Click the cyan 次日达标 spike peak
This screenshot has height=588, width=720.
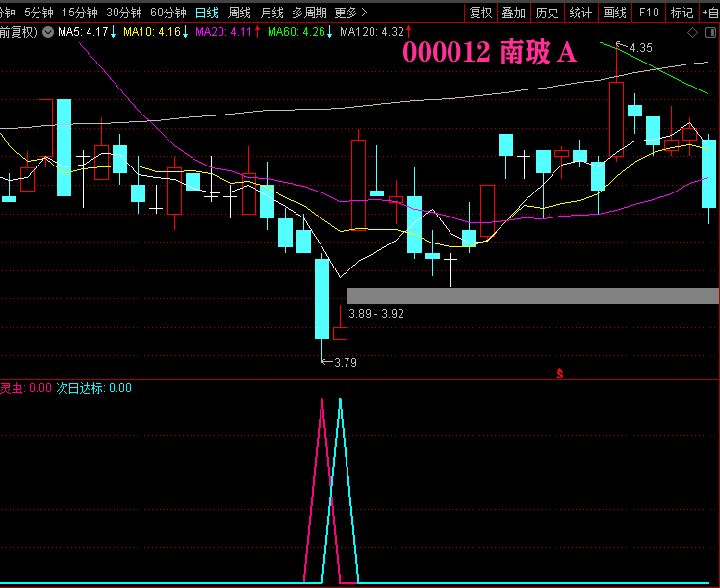tap(340, 400)
